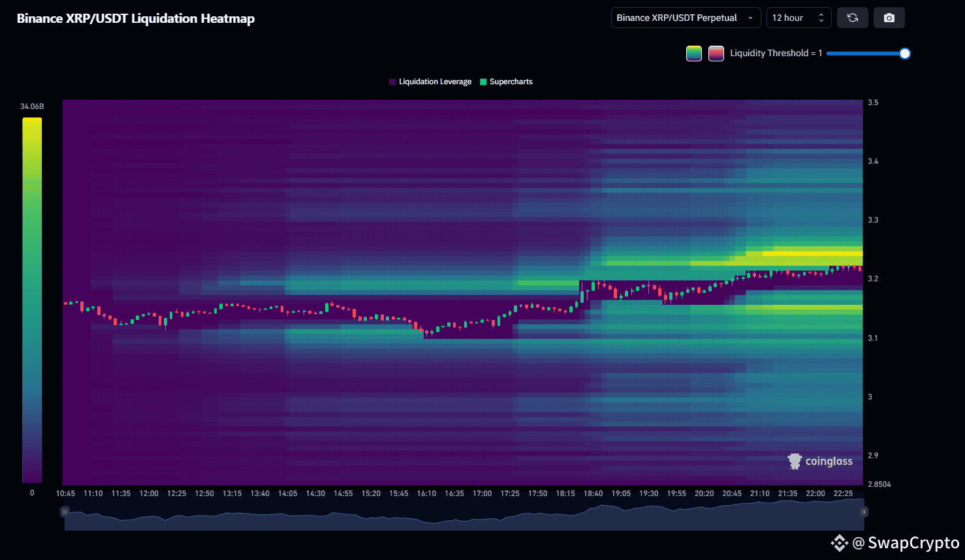Toggle the Supercharts legend series
The image size is (965, 560).
tap(506, 82)
